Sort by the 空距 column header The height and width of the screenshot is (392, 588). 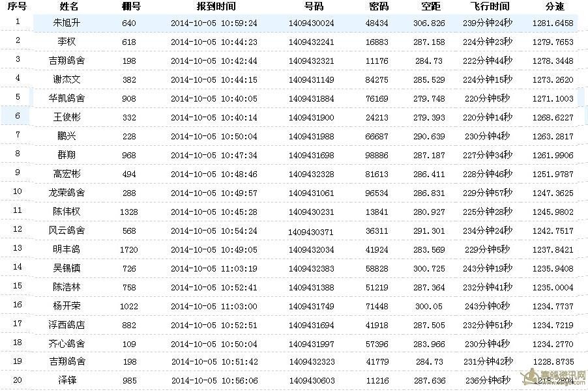click(x=431, y=7)
